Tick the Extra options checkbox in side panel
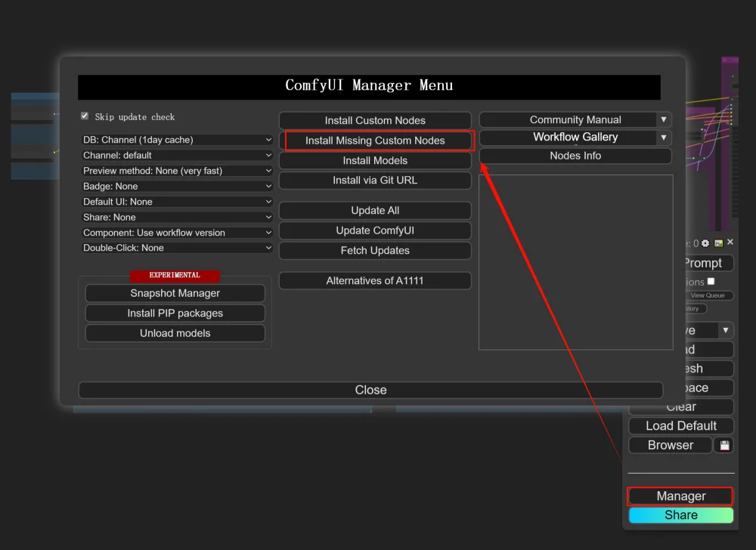 click(711, 281)
